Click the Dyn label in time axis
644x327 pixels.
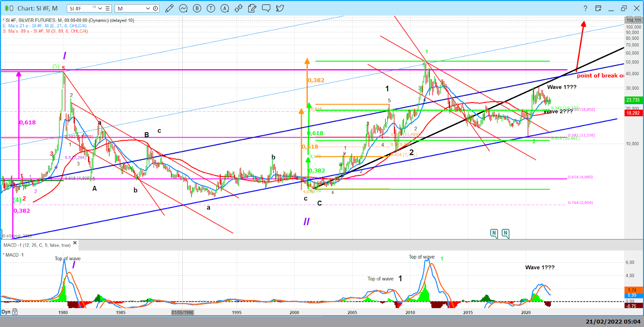point(6,312)
